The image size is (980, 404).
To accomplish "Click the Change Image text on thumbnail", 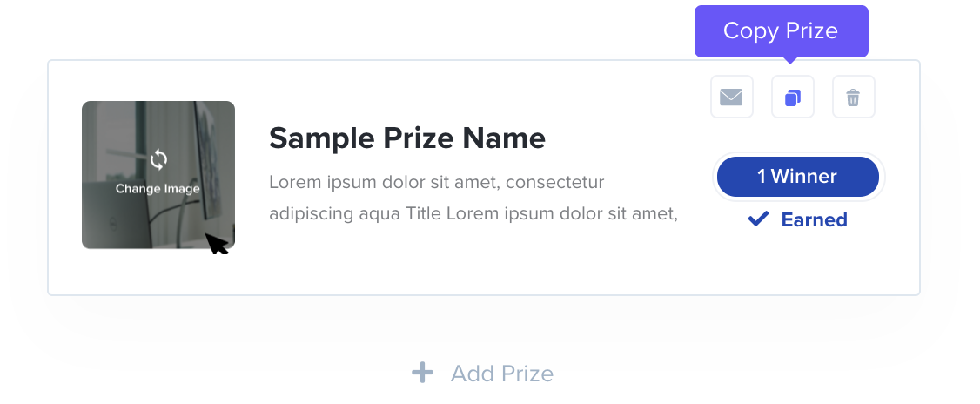I will (158, 188).
